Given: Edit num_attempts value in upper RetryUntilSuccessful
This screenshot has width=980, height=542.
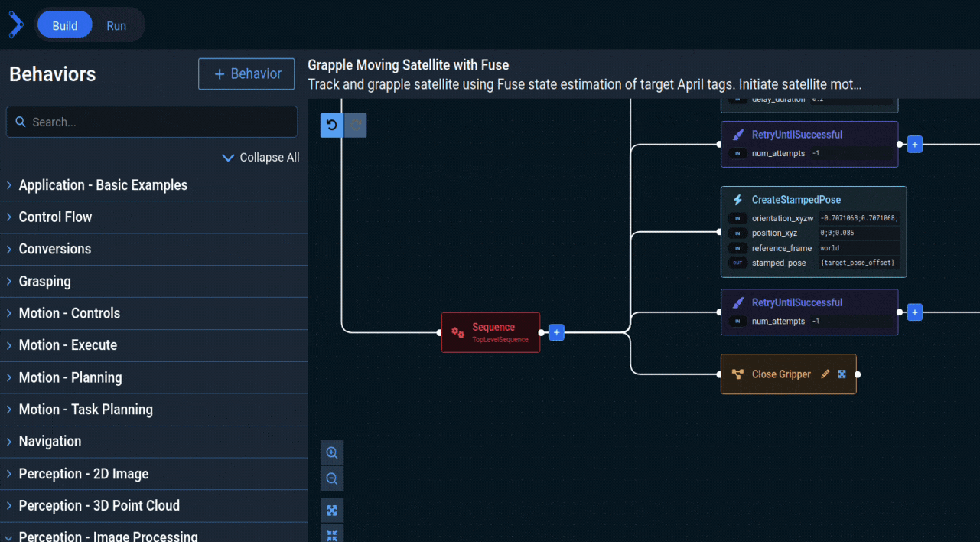Looking at the screenshot, I should 851,153.
